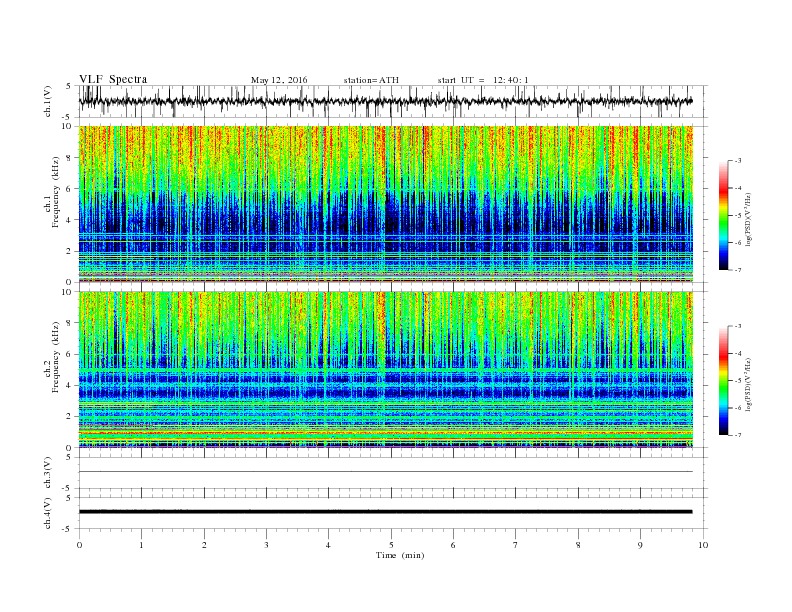
Task: Click the "VLF Spectra" plot title
Action: 113,79
